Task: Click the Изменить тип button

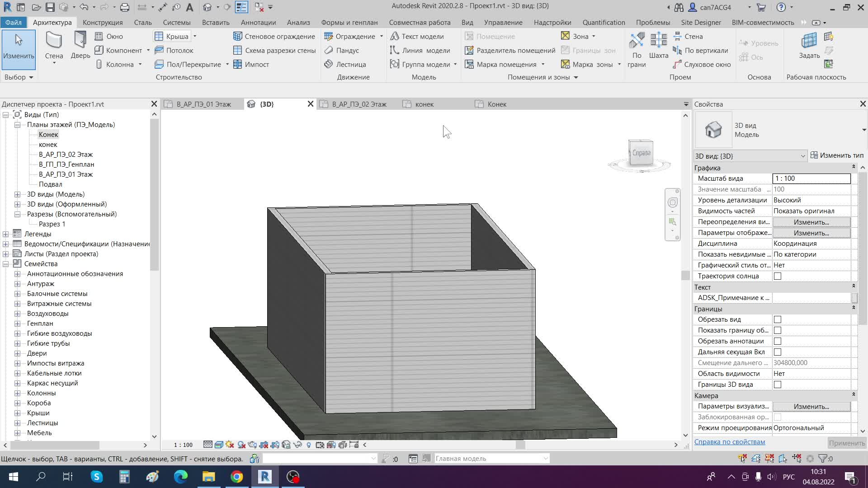Action: pos(837,155)
